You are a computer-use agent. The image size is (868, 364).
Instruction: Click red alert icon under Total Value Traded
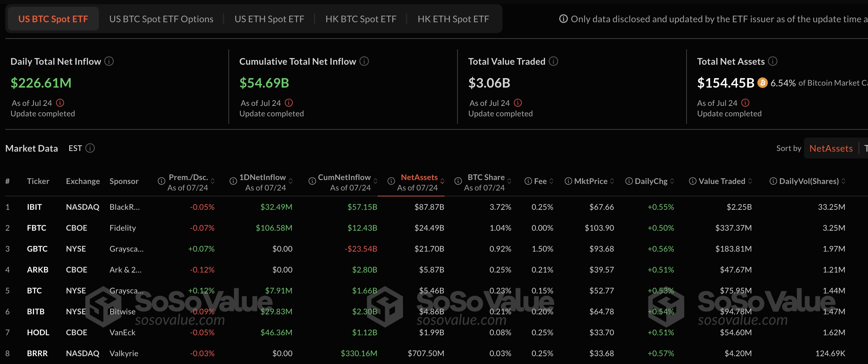[518, 103]
